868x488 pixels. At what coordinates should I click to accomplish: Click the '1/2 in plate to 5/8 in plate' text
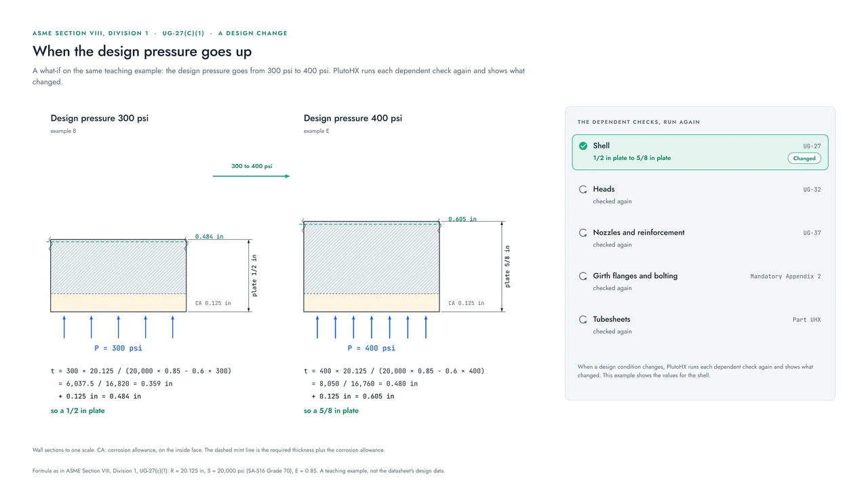[631, 158]
